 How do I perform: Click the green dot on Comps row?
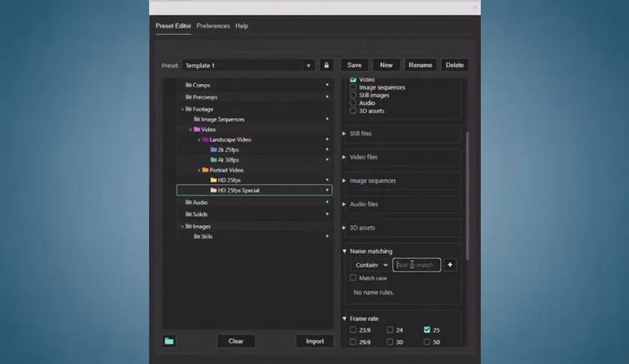click(327, 84)
